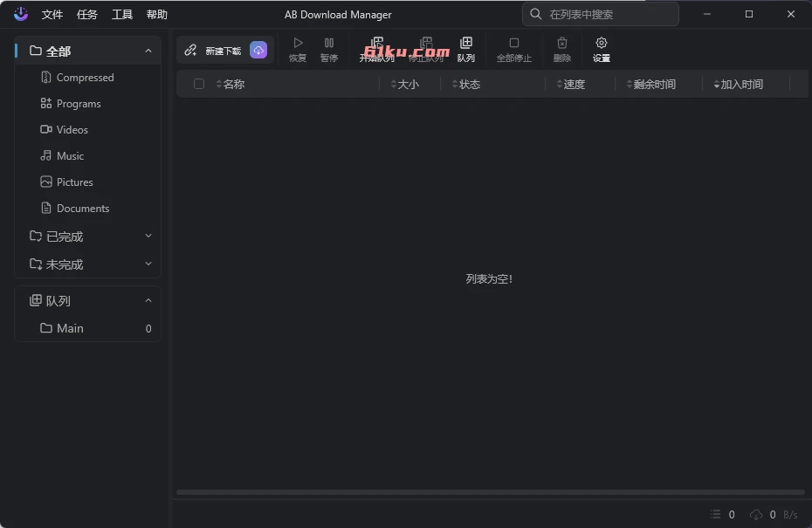Select the Pictures category
This screenshot has height=528, width=812.
point(87,182)
